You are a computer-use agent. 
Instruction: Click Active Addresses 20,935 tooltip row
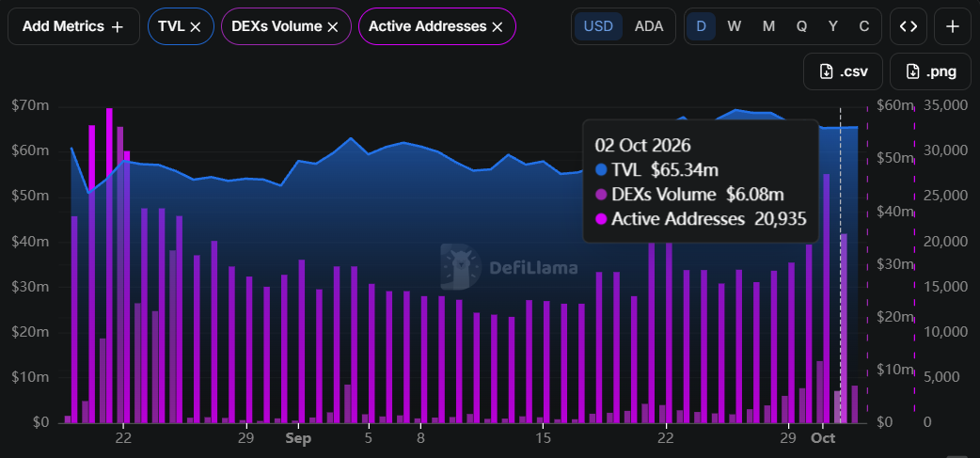701,219
